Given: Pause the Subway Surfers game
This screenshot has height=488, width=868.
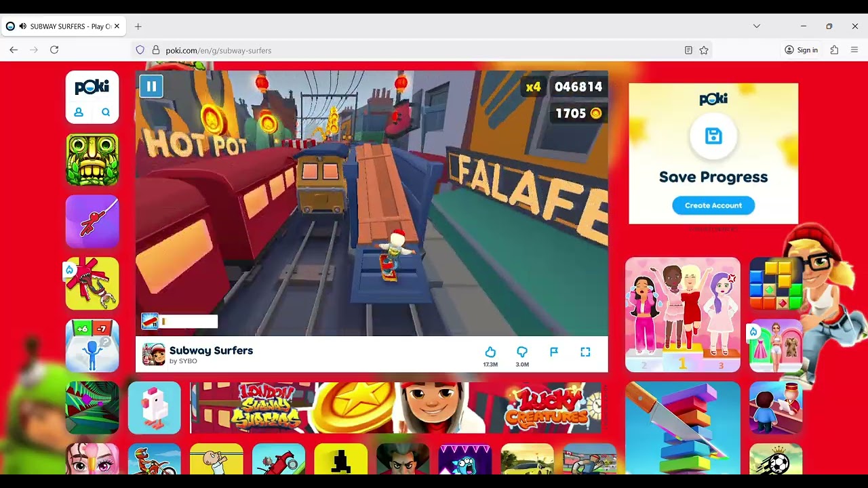Looking at the screenshot, I should pyautogui.click(x=151, y=86).
